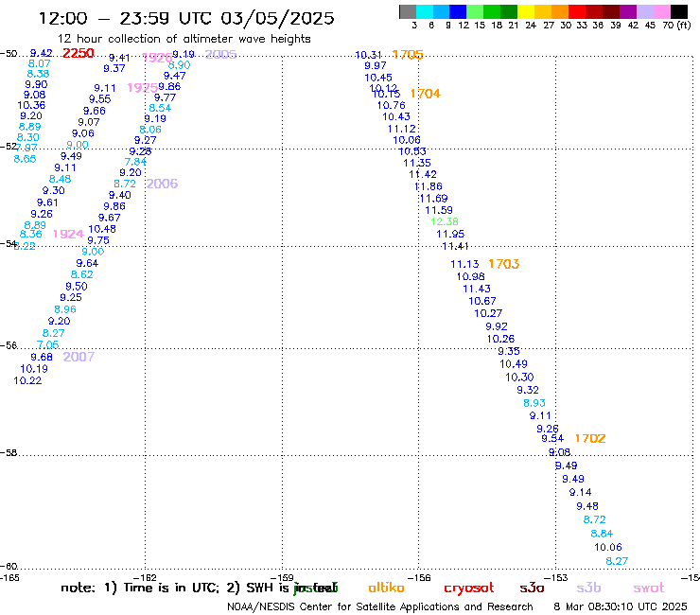Click the -159 longitude axis label
This screenshot has height=615, width=700.
pos(282,578)
